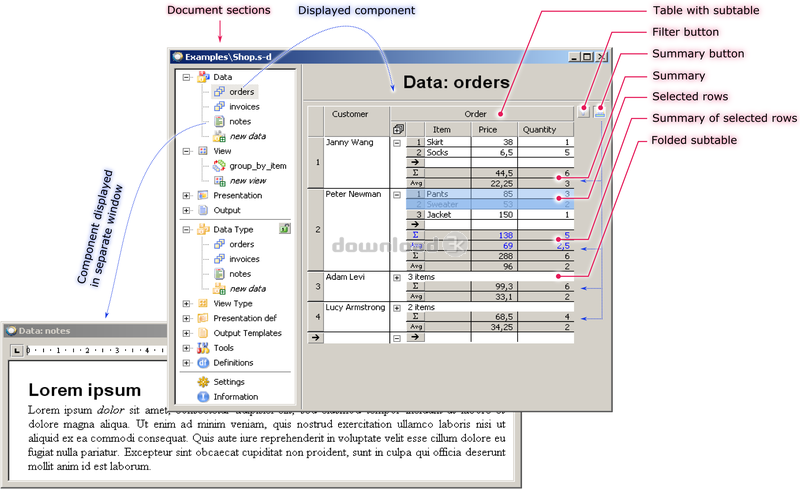Open orders under Data Type
The image size is (800, 489).
click(234, 244)
